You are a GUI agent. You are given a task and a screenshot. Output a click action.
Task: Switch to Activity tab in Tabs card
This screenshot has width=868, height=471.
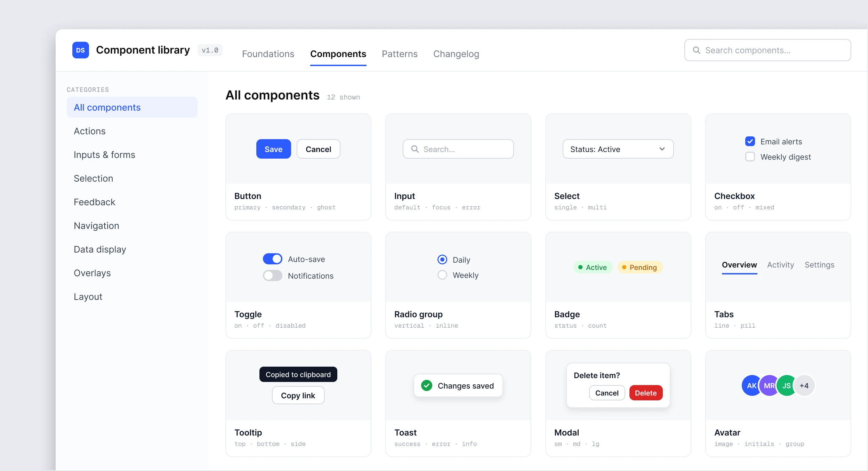point(780,265)
